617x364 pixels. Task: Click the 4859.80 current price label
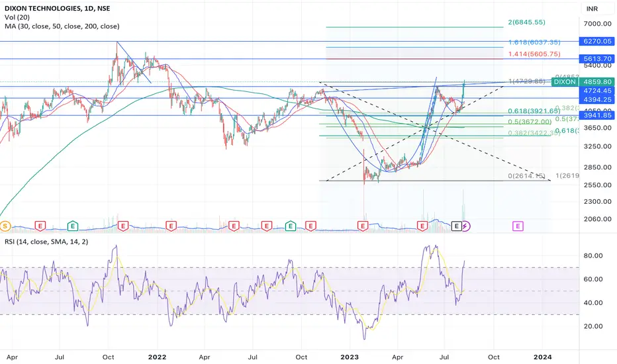[597, 82]
